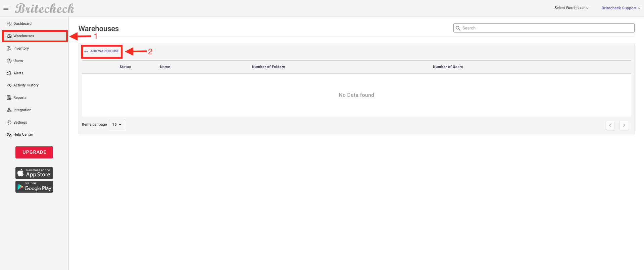
Task: Click Number of Folders column header
Action: 268,67
